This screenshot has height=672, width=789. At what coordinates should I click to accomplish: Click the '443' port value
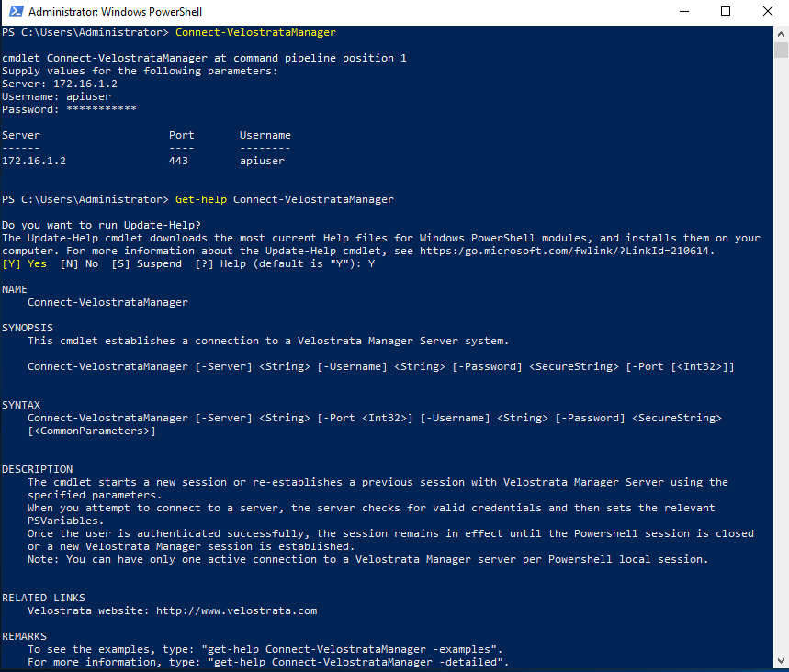pyautogui.click(x=178, y=161)
